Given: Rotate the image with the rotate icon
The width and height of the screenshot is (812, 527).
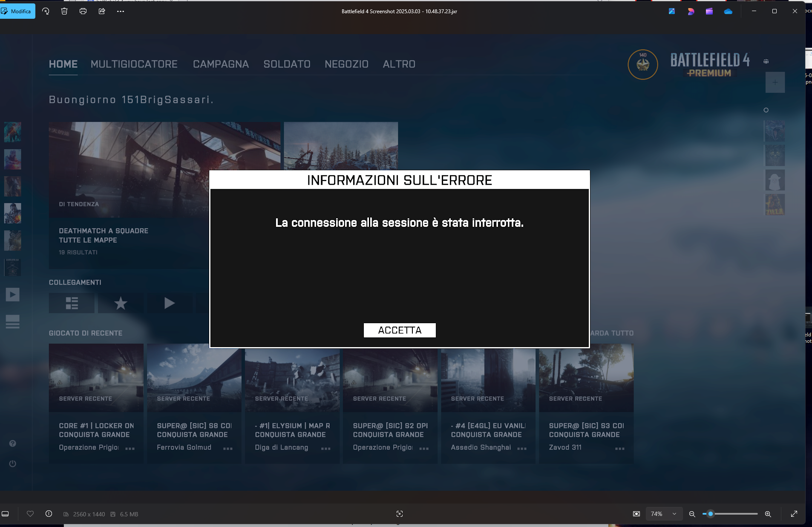Looking at the screenshot, I should click(x=46, y=11).
